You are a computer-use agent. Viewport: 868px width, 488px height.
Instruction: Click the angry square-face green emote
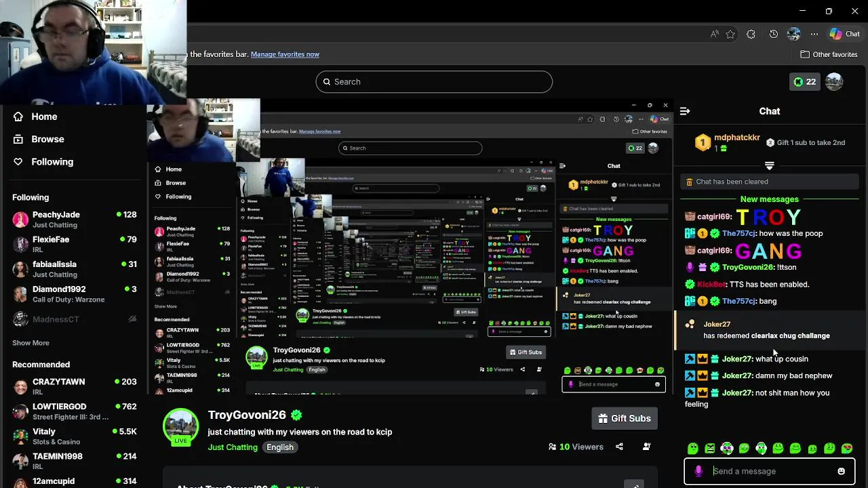point(709,448)
